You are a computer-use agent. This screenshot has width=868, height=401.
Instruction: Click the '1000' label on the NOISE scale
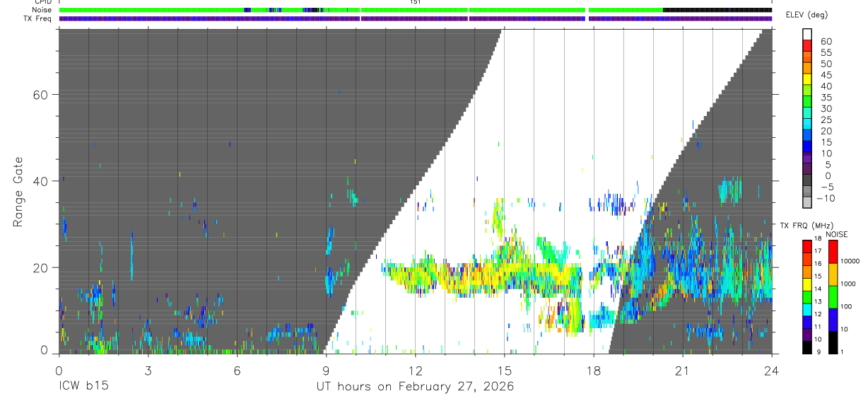pyautogui.click(x=848, y=284)
